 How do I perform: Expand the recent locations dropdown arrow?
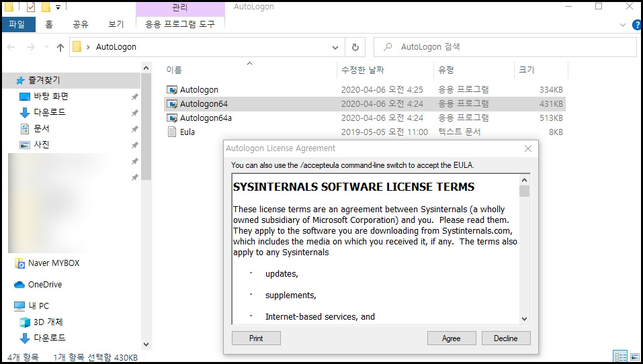[46, 47]
